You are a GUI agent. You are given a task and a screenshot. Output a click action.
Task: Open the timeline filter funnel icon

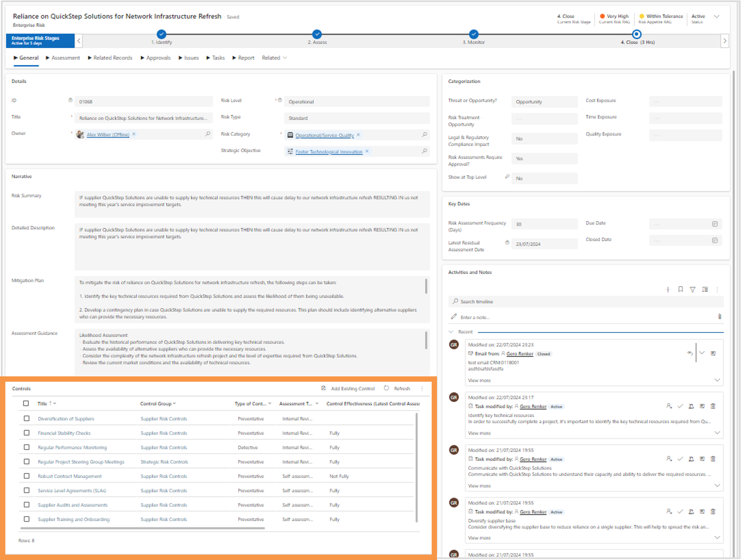[692, 289]
